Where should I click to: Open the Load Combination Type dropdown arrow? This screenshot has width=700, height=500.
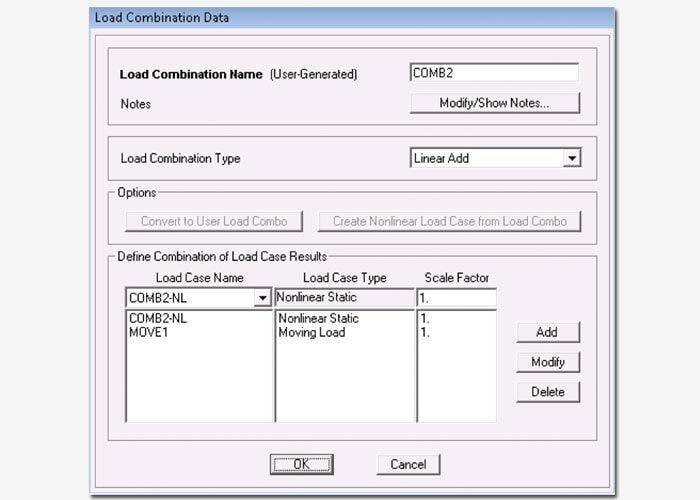(572, 158)
